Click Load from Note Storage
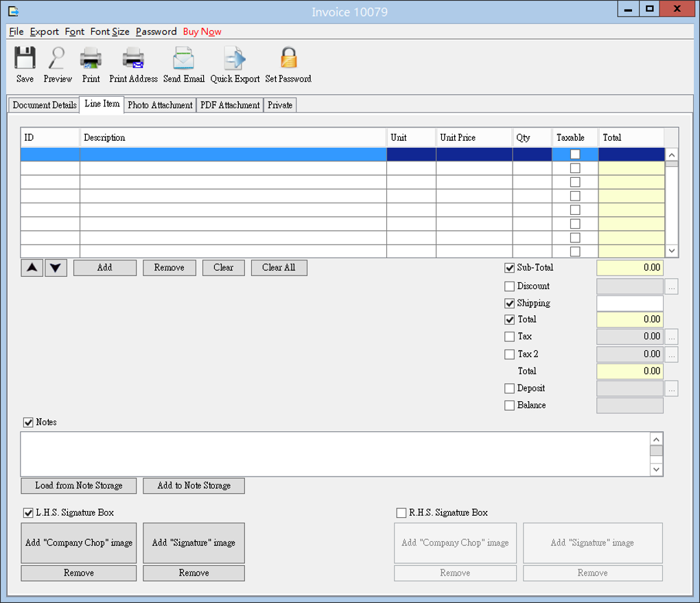Screen dimensions: 700x603 (x=78, y=486)
